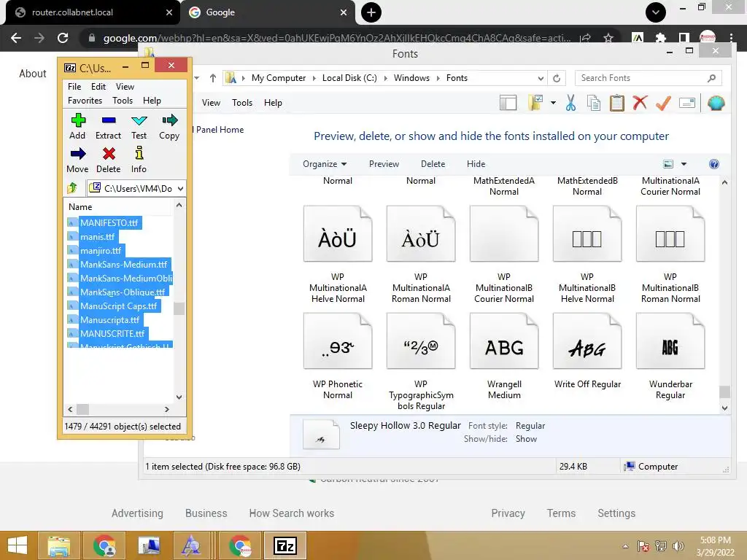Click the volume icon in system tray
Screen dimensions: 747x560
coord(678,545)
